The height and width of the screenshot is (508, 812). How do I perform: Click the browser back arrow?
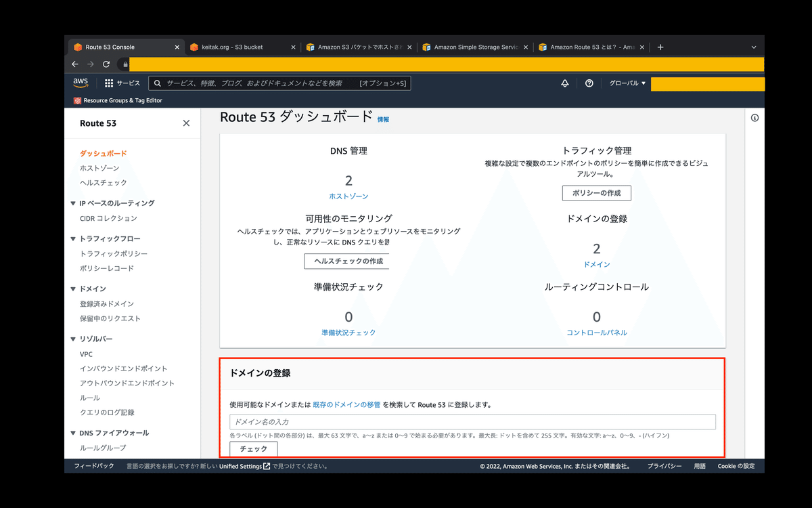[75, 64]
